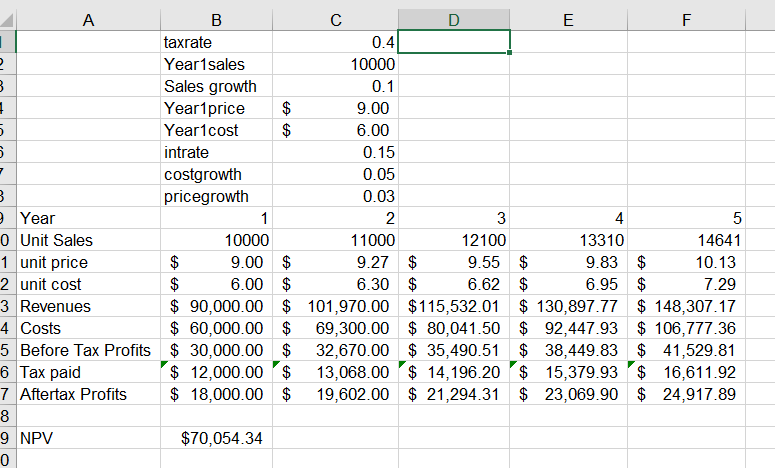775x468 pixels.
Task: Select unit cost value 7.29
Action: point(686,284)
